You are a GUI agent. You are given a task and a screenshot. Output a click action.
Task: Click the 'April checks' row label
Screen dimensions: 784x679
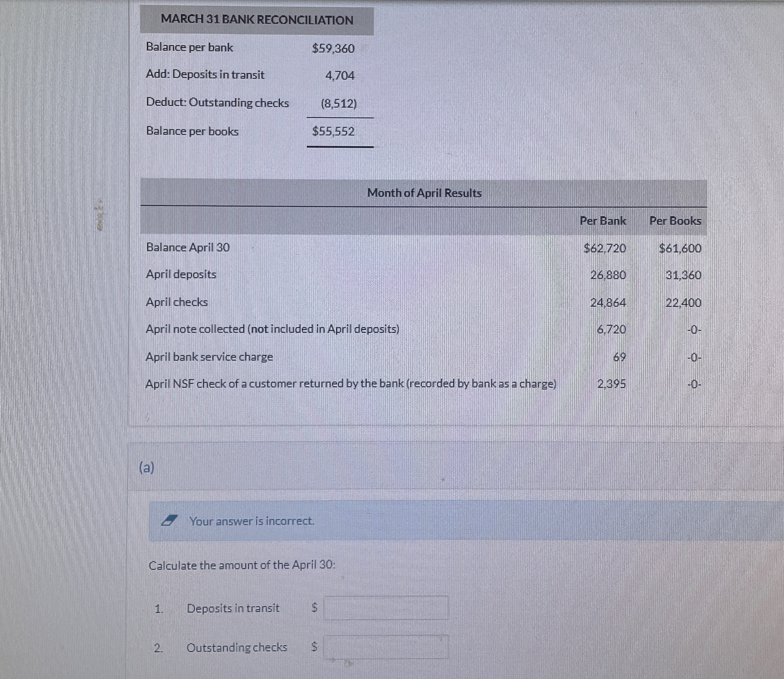pyautogui.click(x=177, y=302)
